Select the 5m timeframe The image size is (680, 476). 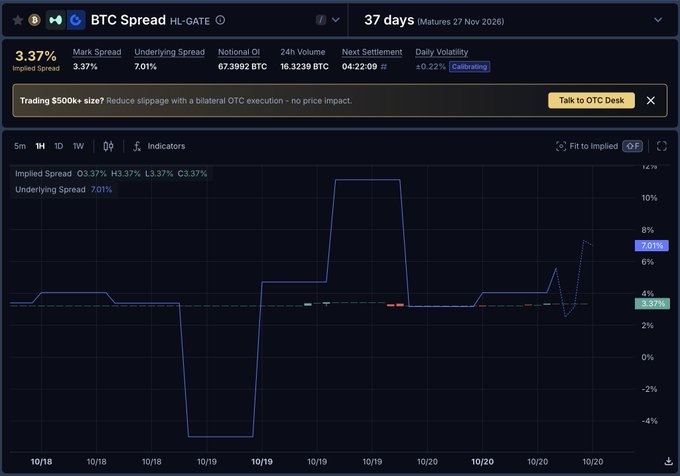point(20,146)
